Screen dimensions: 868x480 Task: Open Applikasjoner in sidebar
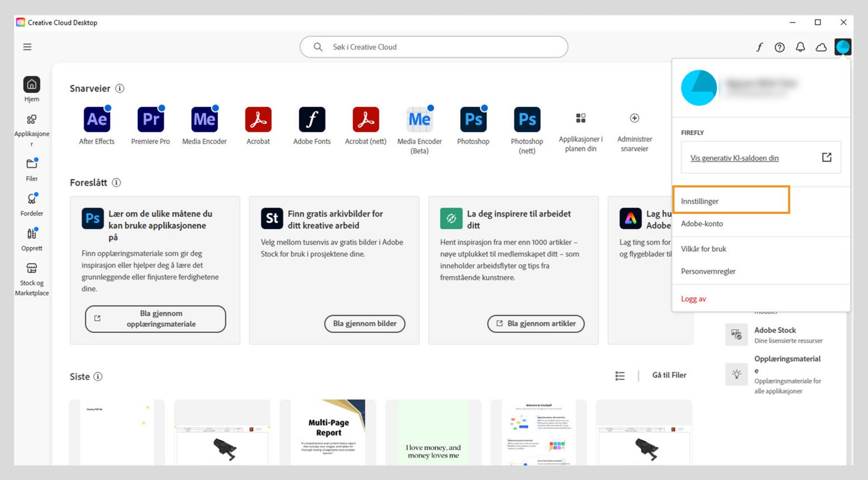pyautogui.click(x=32, y=130)
